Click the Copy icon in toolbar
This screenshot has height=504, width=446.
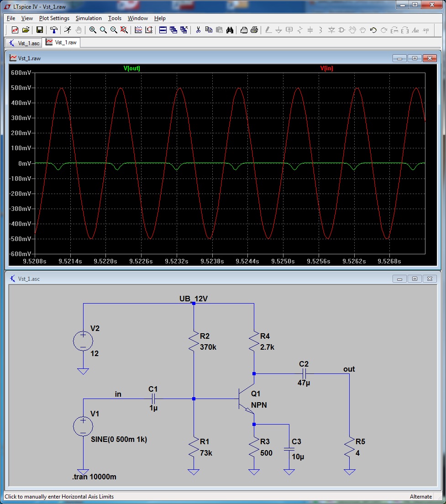209,30
